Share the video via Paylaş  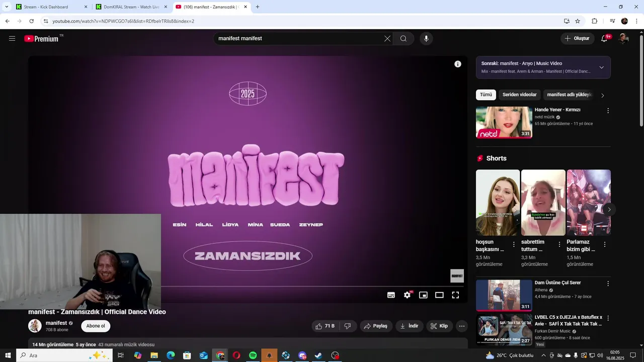point(376,326)
